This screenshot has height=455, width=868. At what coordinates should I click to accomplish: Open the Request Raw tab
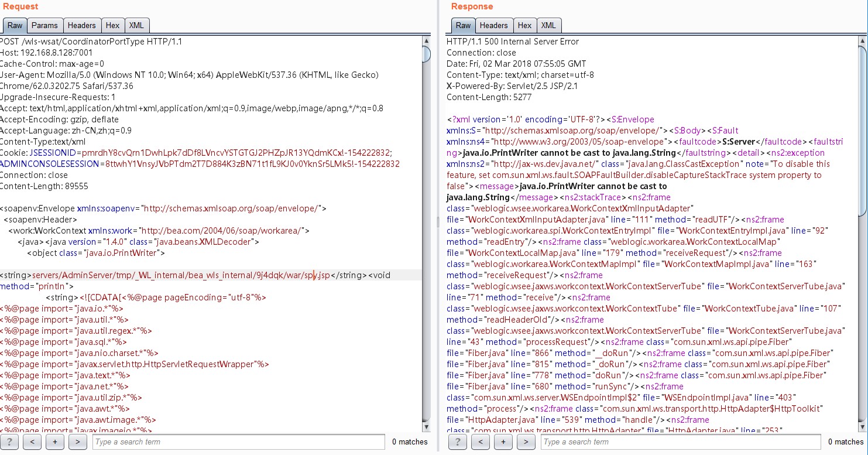point(15,25)
